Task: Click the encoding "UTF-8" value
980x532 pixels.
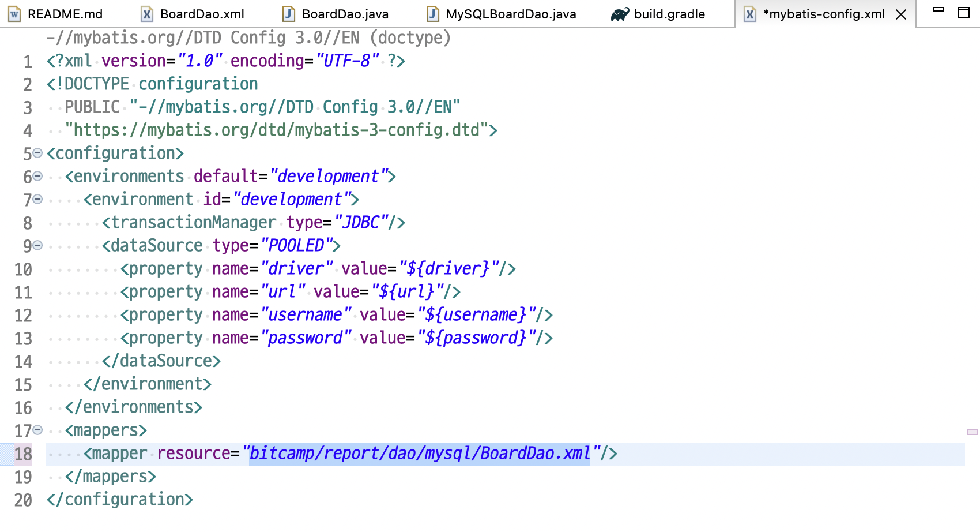Action: [348, 61]
